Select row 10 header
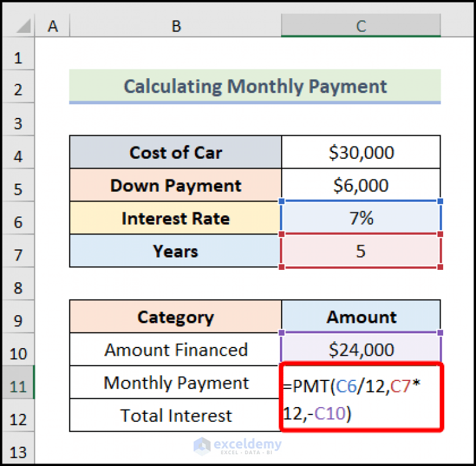The image size is (476, 466). coord(18,349)
